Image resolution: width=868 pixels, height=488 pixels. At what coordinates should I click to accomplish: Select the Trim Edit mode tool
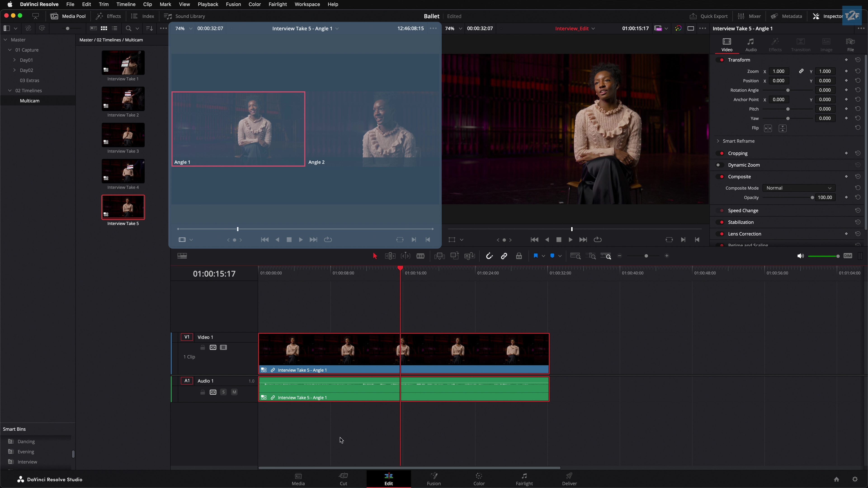click(390, 256)
